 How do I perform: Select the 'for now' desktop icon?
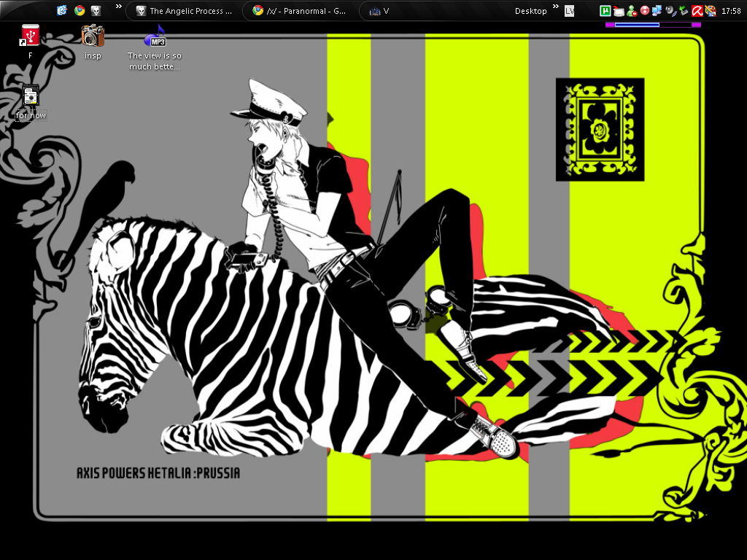tap(31, 102)
